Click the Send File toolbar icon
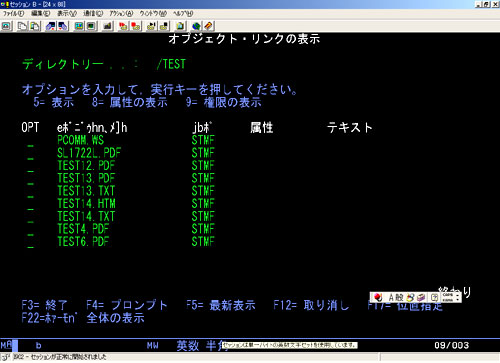The image size is (500, 363). click(51, 26)
